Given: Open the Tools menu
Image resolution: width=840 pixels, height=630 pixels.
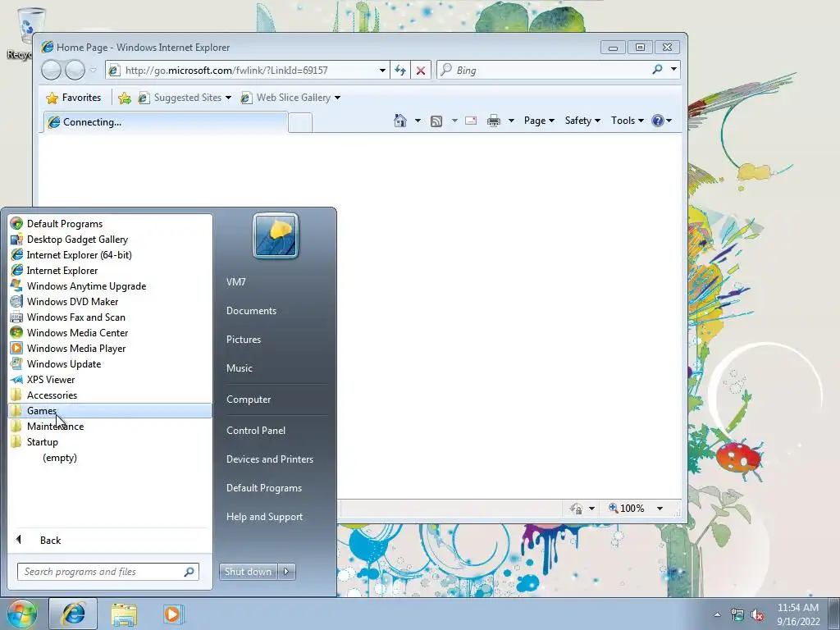Looking at the screenshot, I should tap(628, 121).
